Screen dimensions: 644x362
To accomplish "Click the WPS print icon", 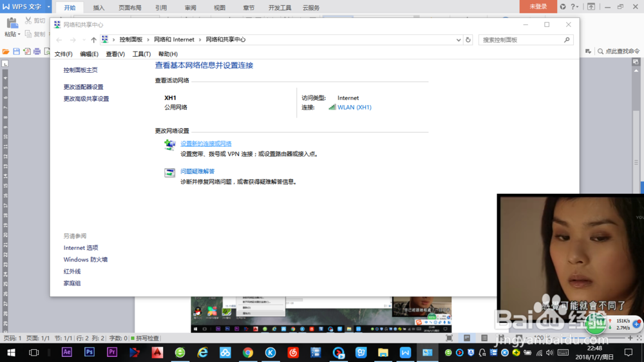I will click(x=37, y=52).
